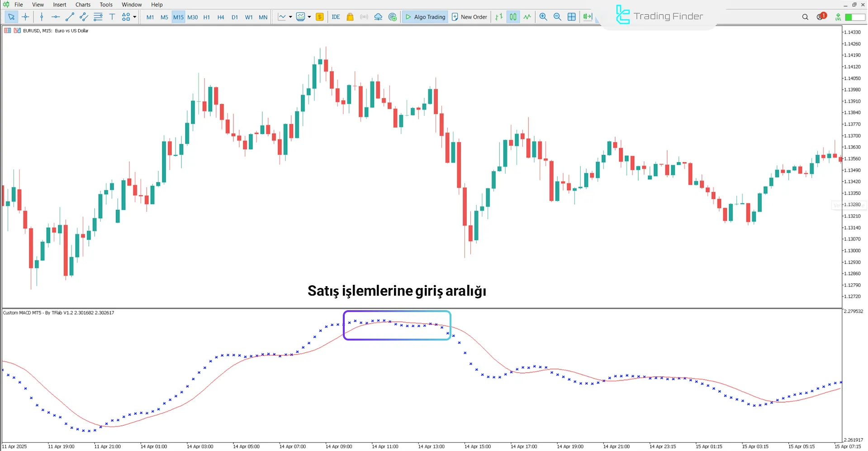Click the green connection status bar
This screenshot has width=868, height=451.
click(x=855, y=17)
